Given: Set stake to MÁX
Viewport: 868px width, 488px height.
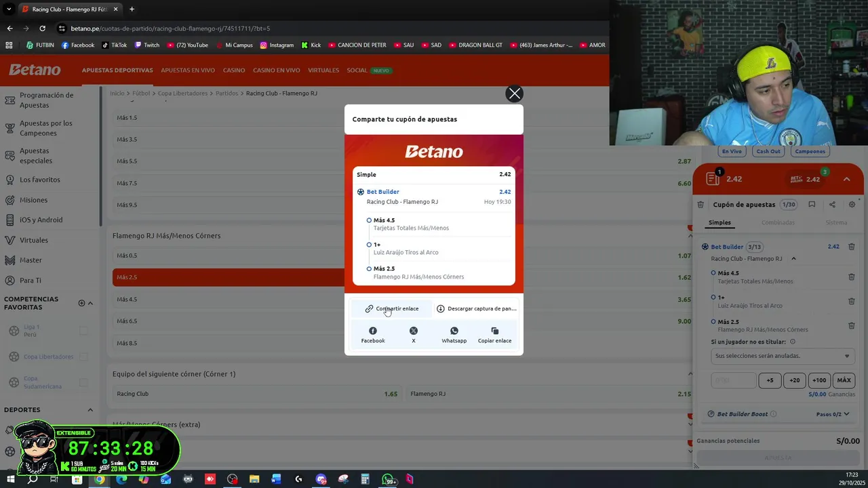Looking at the screenshot, I should [844, 380].
